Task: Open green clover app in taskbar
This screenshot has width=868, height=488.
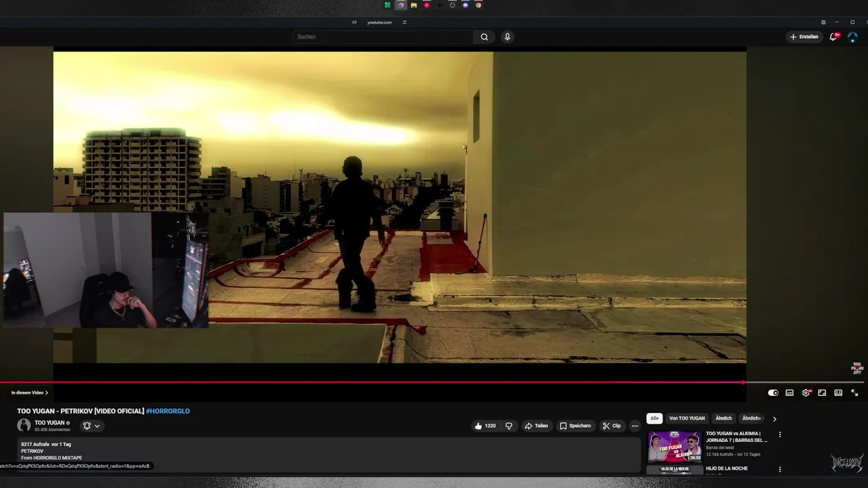Action: pos(387,5)
